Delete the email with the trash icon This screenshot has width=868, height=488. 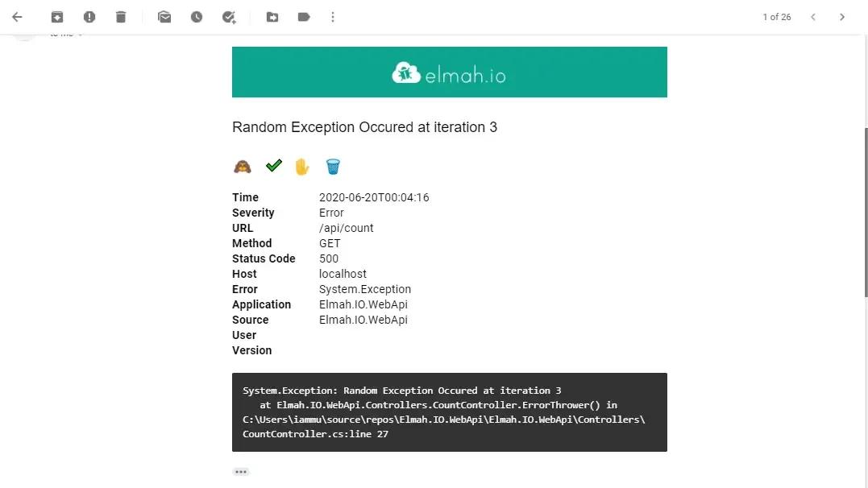tap(122, 17)
